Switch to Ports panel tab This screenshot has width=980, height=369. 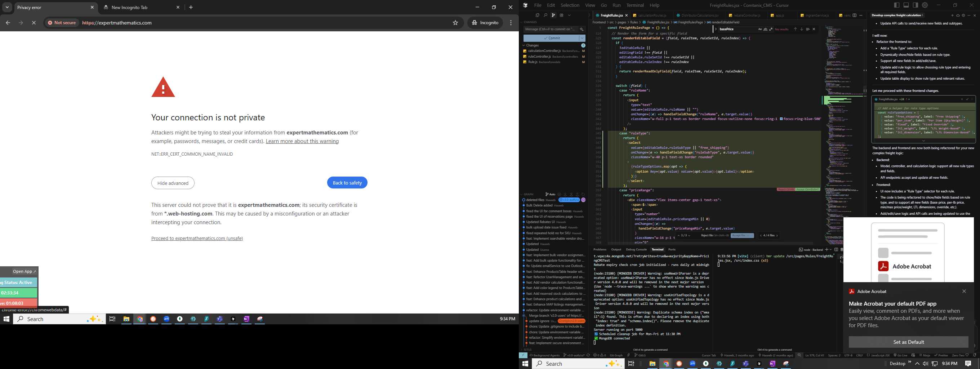point(672,250)
